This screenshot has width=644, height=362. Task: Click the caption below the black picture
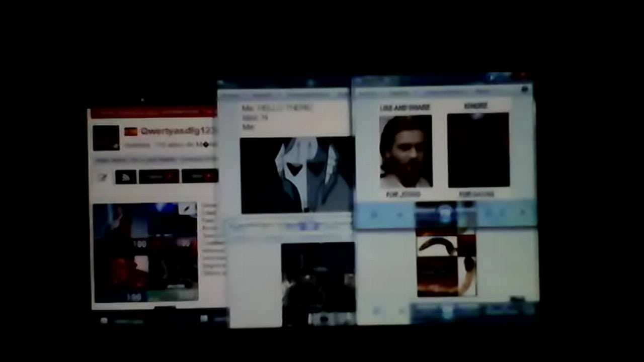point(476,194)
